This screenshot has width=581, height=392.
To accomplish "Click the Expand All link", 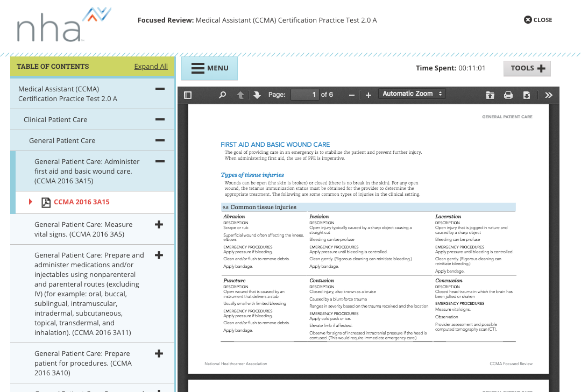I will pos(151,66).
